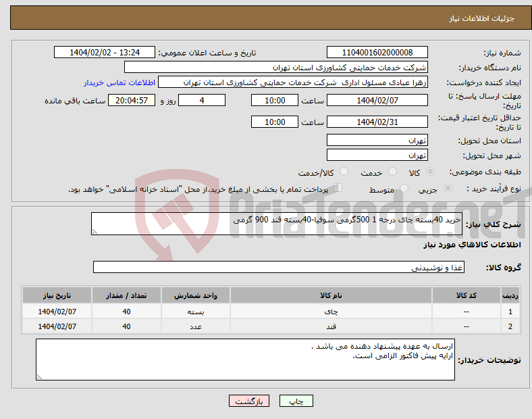Image resolution: width=532 pixels, height=419 pixels.
Task: Click date 1404/02/07 in the قند row
Action: pos(57,326)
